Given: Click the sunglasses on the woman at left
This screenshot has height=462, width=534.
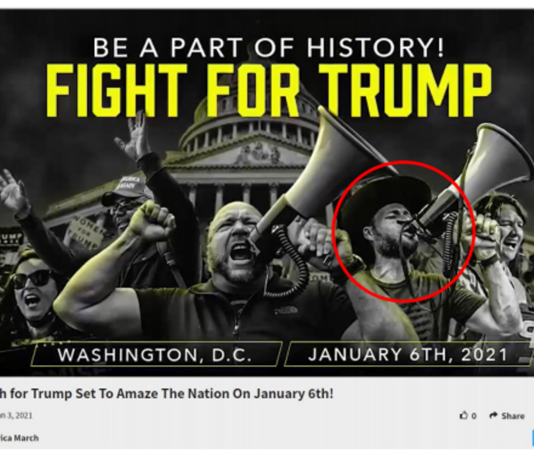Looking at the screenshot, I should (35, 279).
